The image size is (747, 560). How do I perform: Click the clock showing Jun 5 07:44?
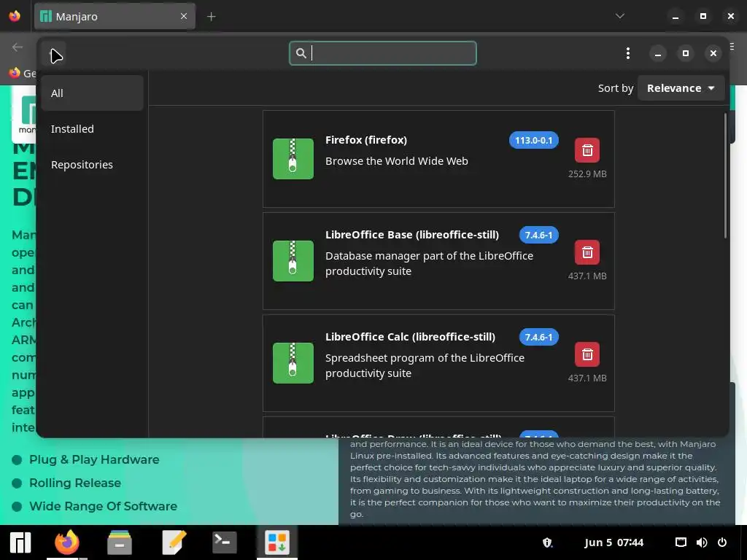[x=614, y=542]
